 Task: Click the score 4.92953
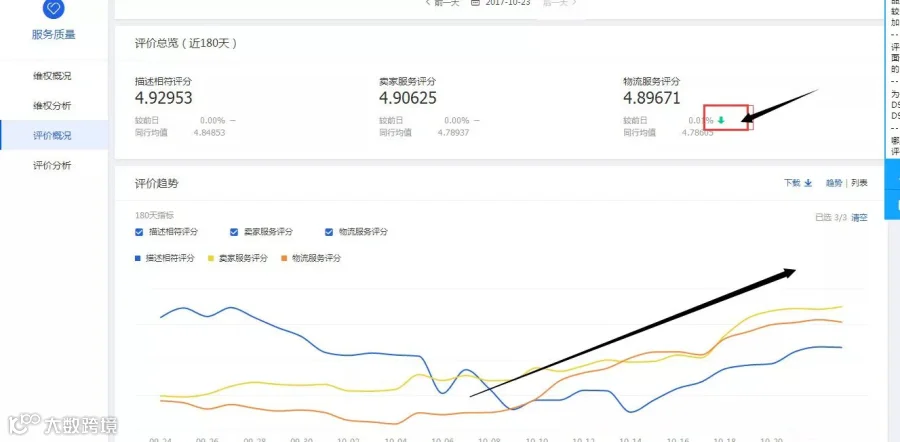coord(164,98)
